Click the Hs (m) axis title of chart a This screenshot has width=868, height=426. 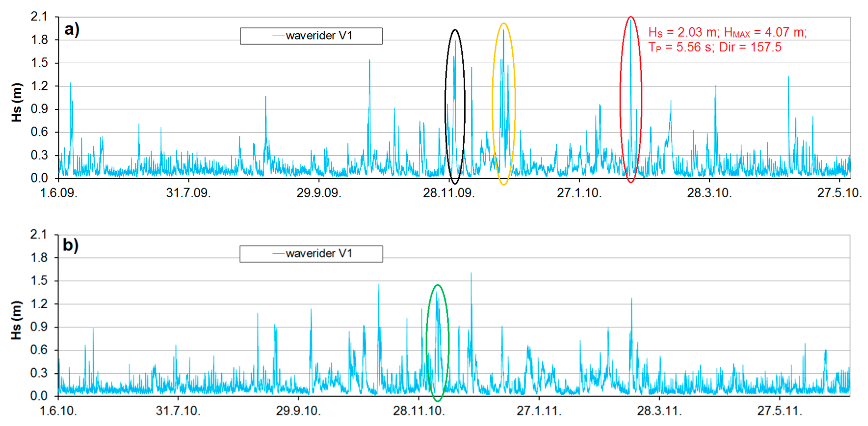coord(17,102)
